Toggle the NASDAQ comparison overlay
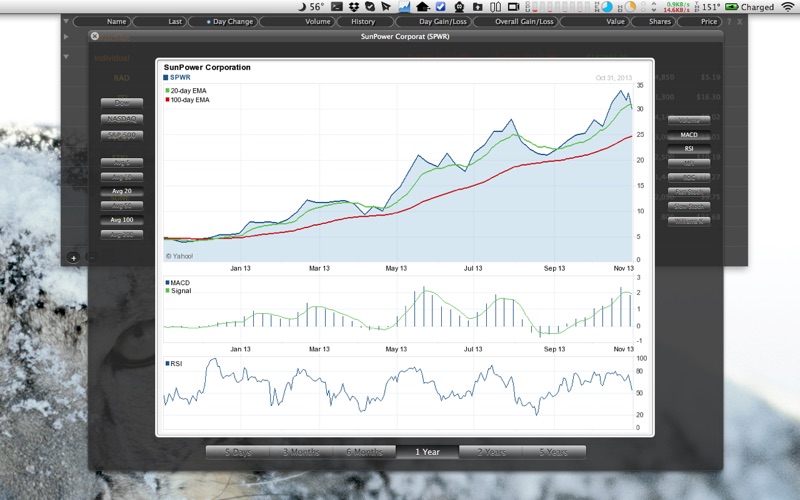 (121, 119)
